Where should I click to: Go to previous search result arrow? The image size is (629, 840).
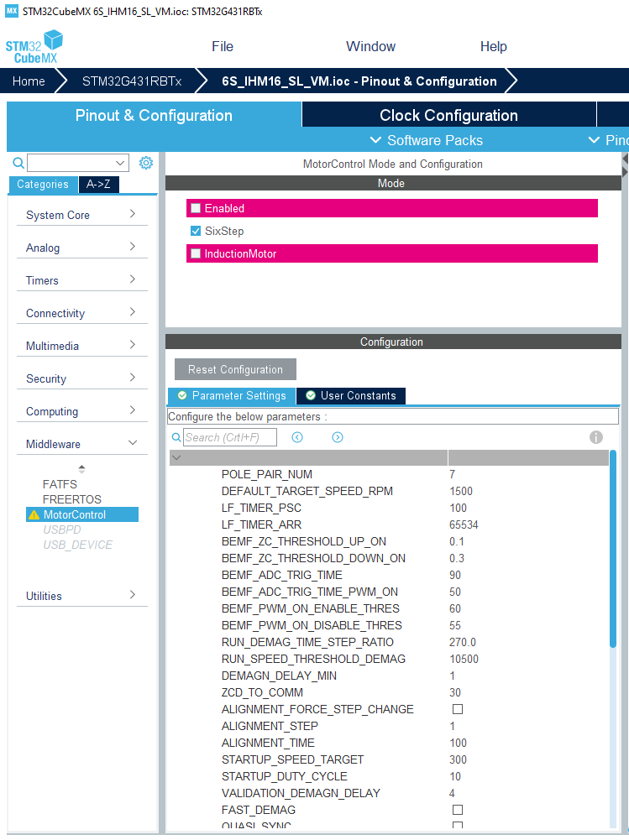[297, 437]
